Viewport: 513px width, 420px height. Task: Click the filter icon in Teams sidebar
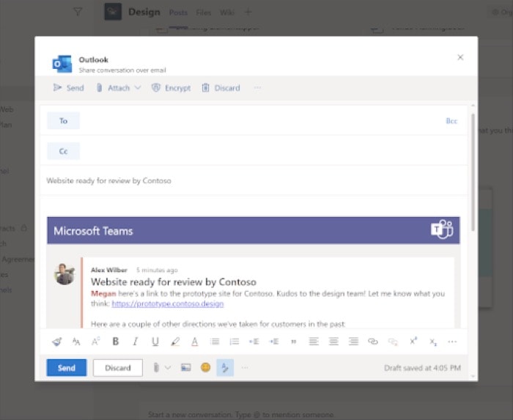coord(78,12)
